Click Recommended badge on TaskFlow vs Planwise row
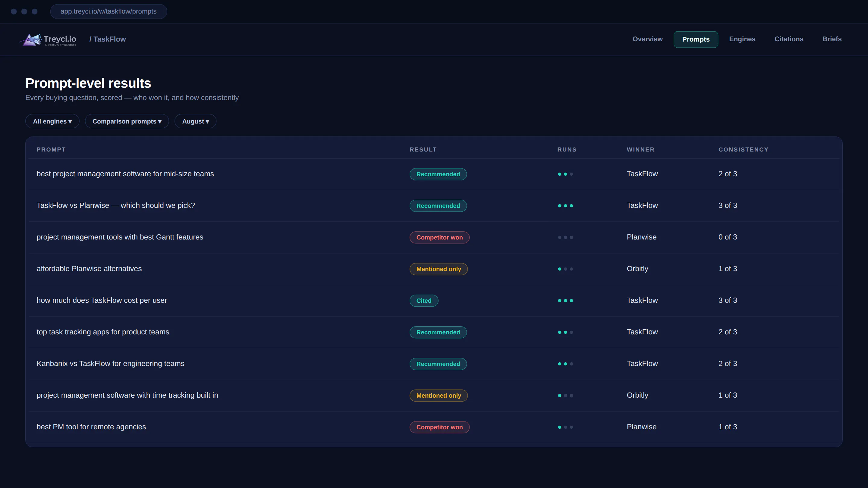 click(438, 206)
